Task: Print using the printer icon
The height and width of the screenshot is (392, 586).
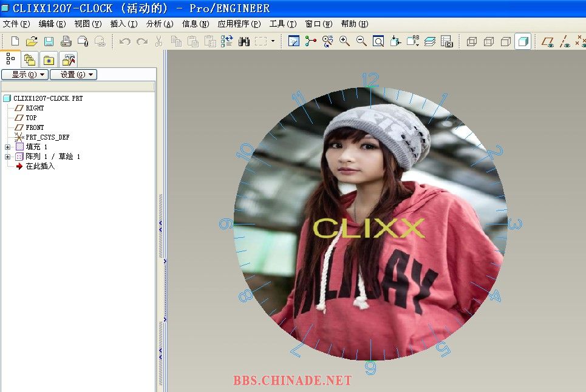Action: tap(66, 41)
